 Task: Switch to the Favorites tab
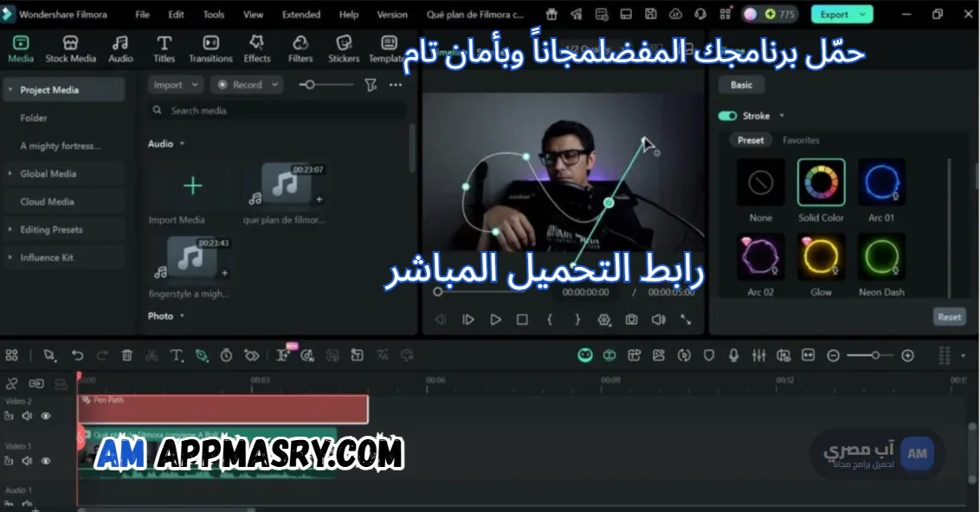(801, 140)
